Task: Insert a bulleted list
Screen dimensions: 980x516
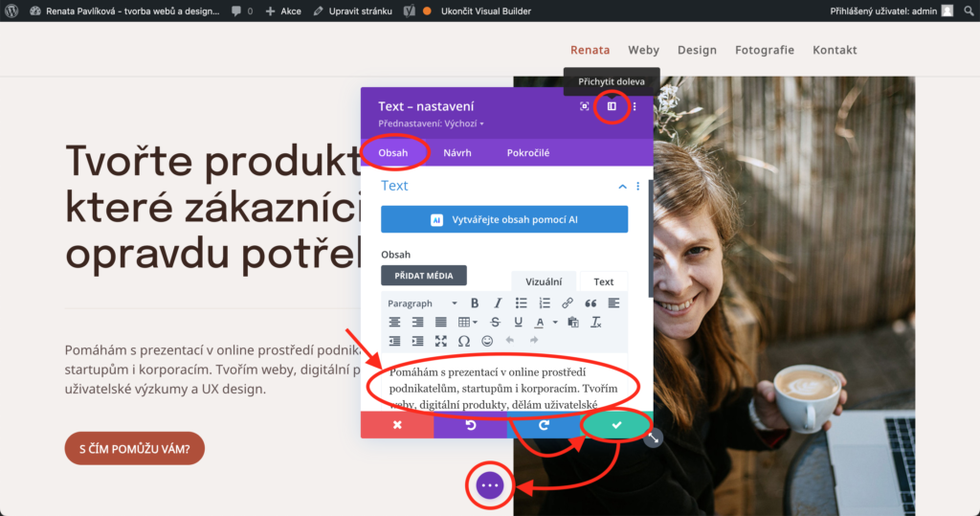Action: point(522,303)
